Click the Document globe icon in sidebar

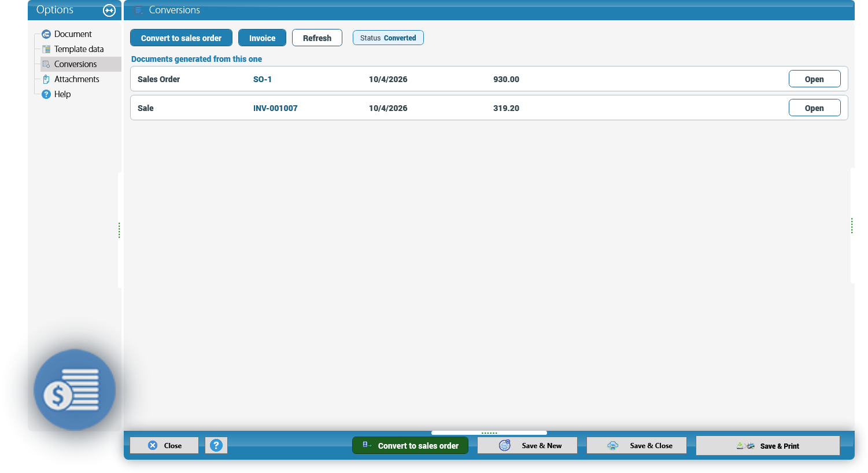(x=46, y=34)
